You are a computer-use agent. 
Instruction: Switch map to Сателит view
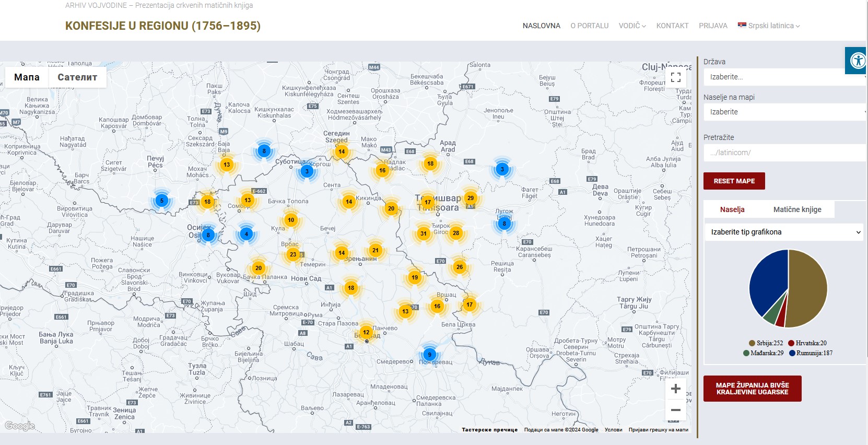click(77, 77)
